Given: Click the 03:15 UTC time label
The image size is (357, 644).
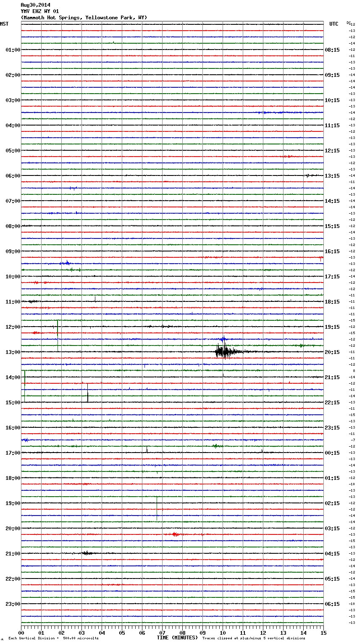Looking at the screenshot, I should coord(332,528).
